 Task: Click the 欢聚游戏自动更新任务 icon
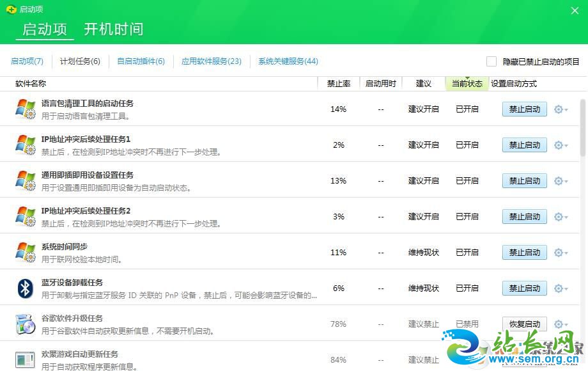(x=26, y=359)
